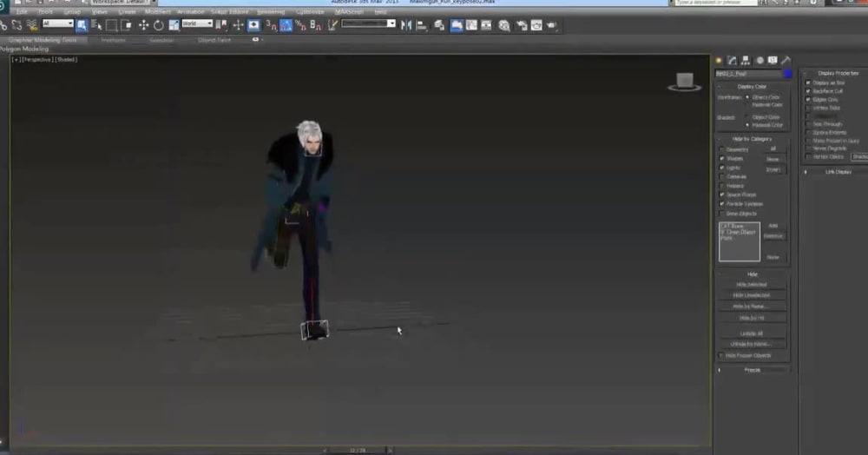Open World reference coordinate dropdown

point(197,23)
